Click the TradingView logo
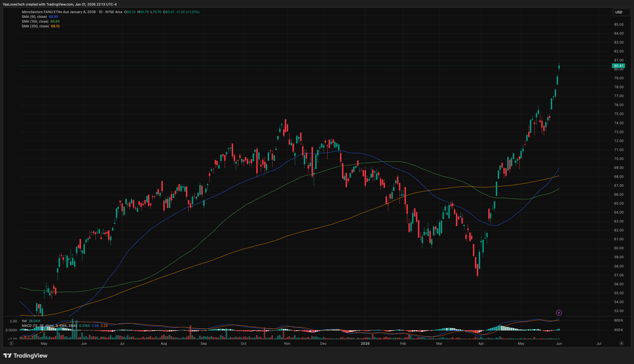Image resolution: width=634 pixels, height=364 pixels. coord(25,356)
